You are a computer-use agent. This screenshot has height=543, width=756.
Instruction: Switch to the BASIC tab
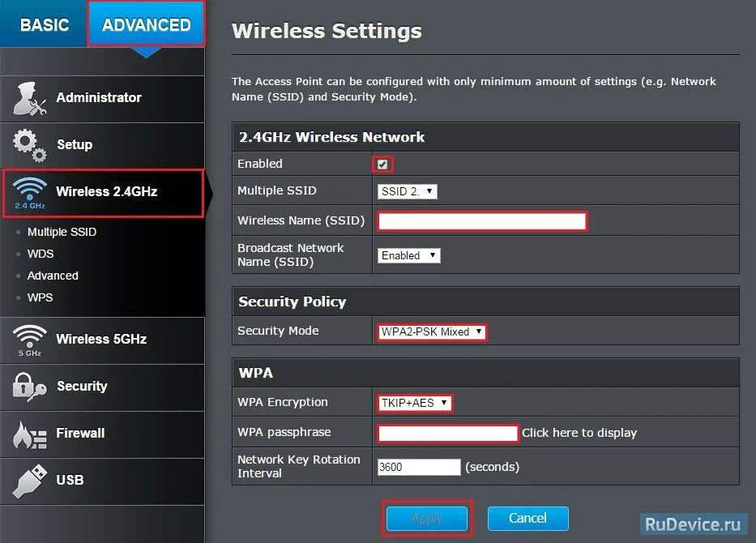(44, 24)
